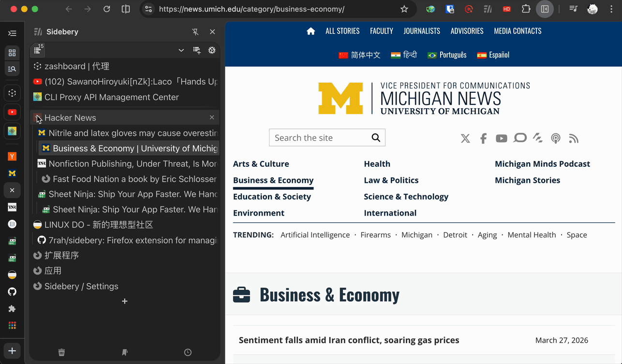Collapse the Hacker News tab tree
Viewport: 622px width, 364px height.
(x=38, y=118)
